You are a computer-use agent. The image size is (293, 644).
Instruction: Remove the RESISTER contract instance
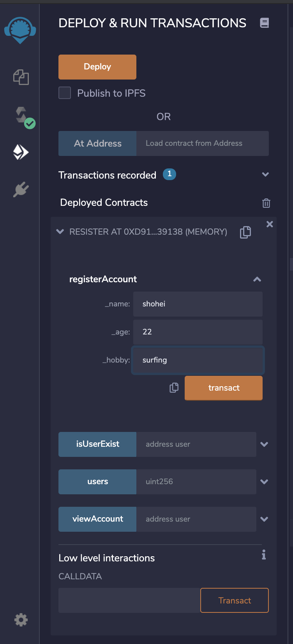[x=270, y=224]
